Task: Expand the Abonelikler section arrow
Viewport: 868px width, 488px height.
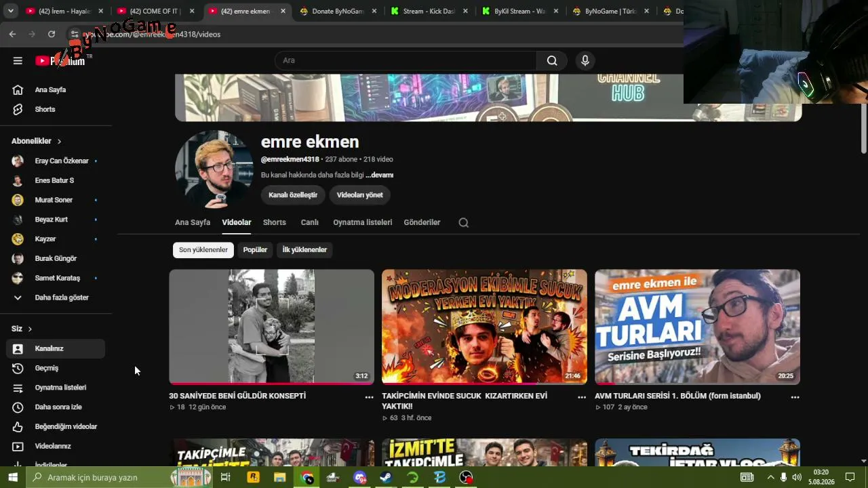Action: pyautogui.click(x=59, y=141)
